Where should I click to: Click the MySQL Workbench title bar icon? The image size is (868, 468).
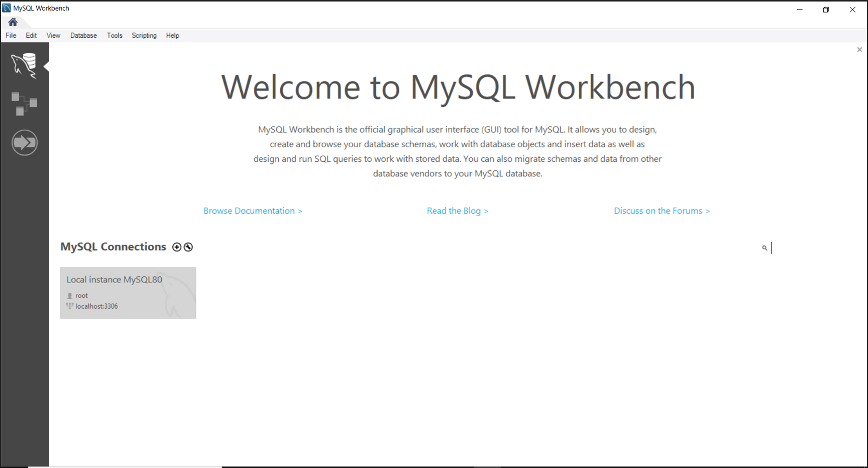click(x=6, y=8)
